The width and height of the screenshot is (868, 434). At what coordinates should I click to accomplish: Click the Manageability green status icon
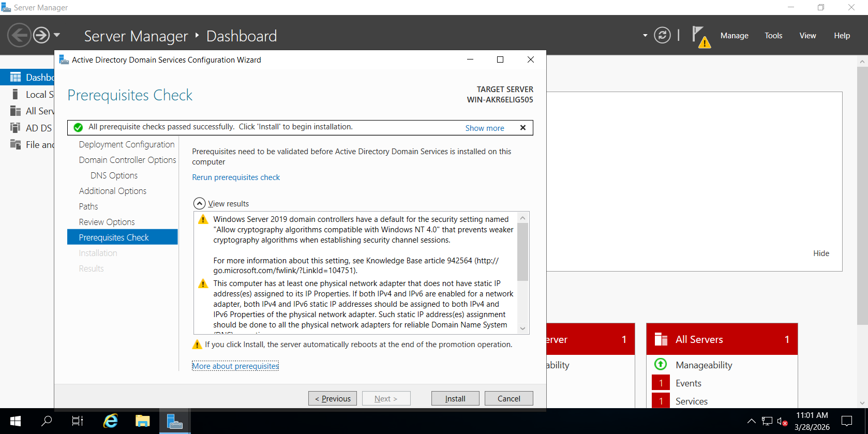pos(661,364)
